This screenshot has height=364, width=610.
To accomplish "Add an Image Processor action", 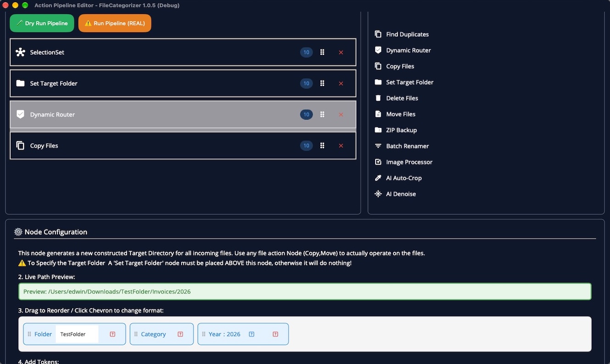I will click(x=409, y=162).
